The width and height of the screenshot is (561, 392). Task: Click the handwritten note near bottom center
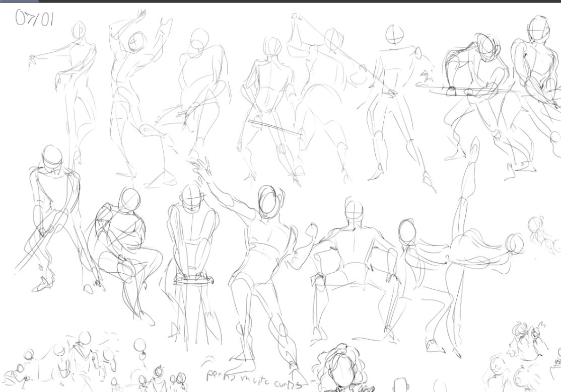coord(252,380)
